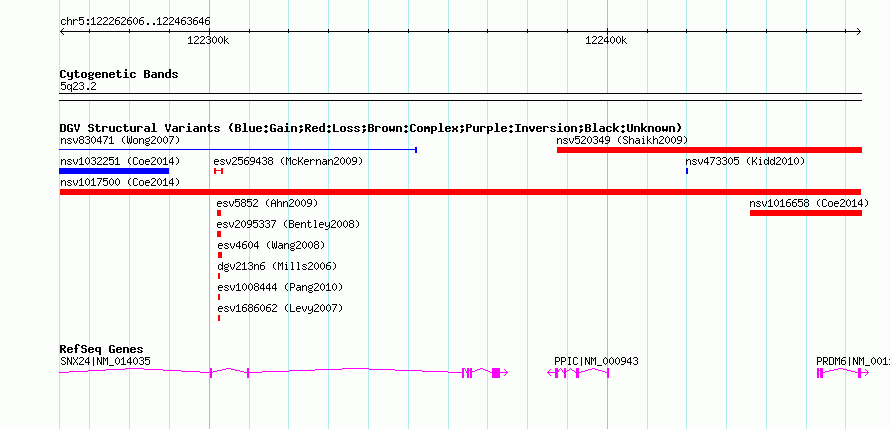Click the esv2569438 (McKernan2009) label

click(288, 161)
